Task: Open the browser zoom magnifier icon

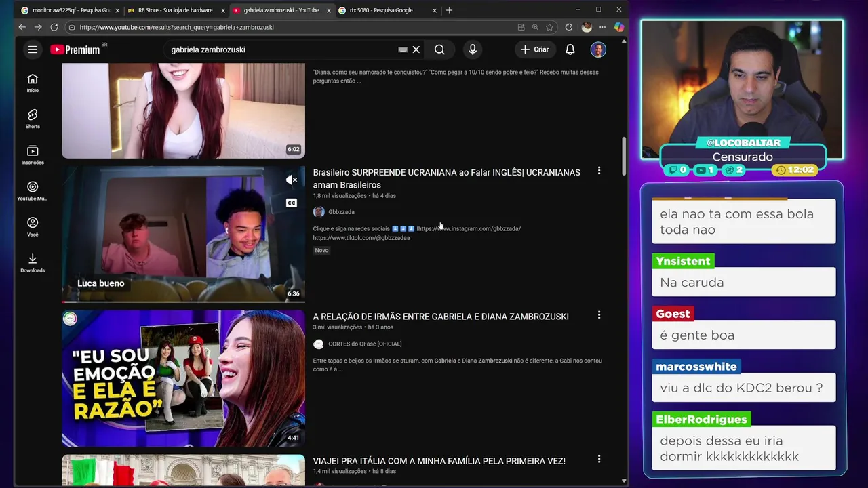Action: [535, 27]
